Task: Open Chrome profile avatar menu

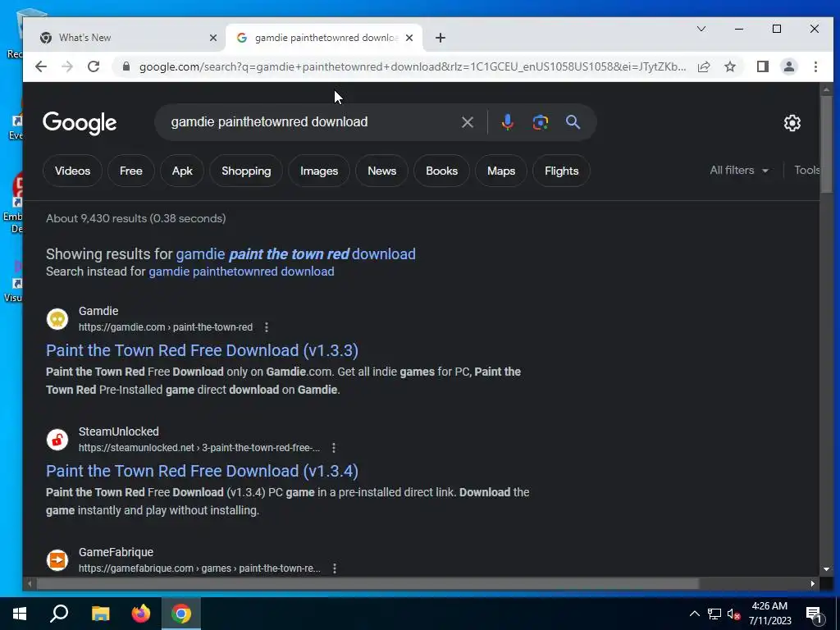Action: coord(789,66)
